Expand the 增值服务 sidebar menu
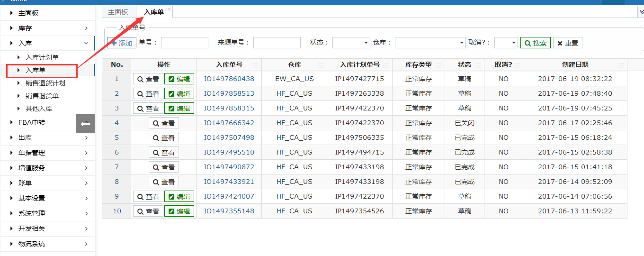 [47, 168]
